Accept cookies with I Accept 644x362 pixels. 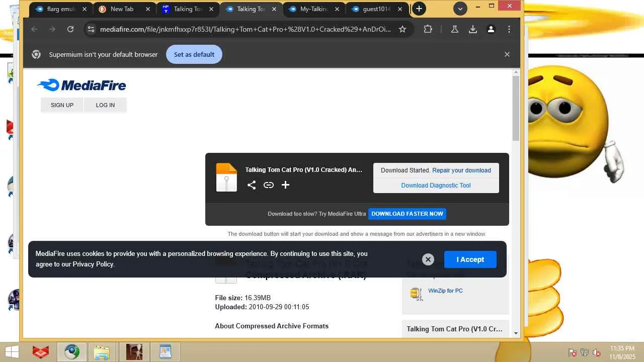(x=470, y=259)
